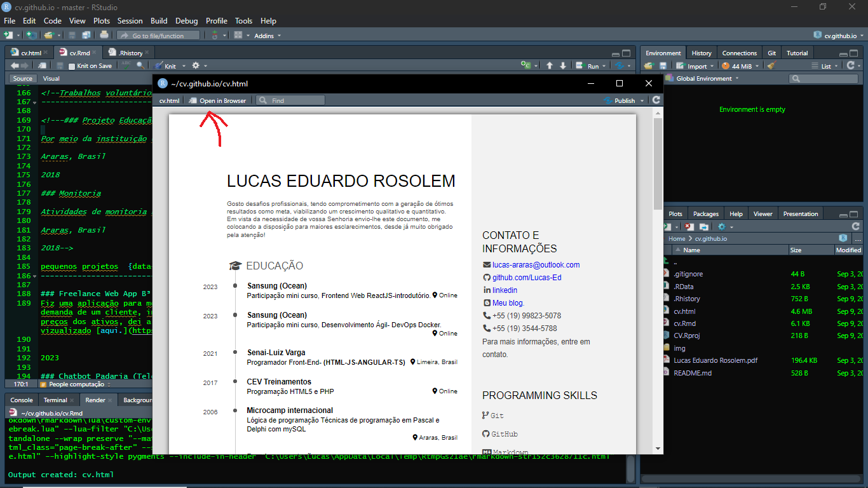Image resolution: width=868 pixels, height=488 pixels.
Task: Click the Show in new window editor icon
Action: click(x=42, y=65)
